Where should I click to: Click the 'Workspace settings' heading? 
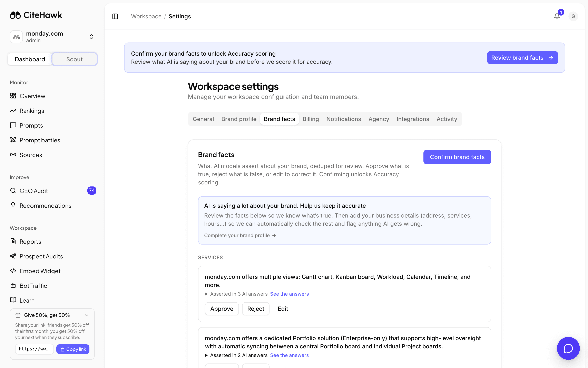233,86
